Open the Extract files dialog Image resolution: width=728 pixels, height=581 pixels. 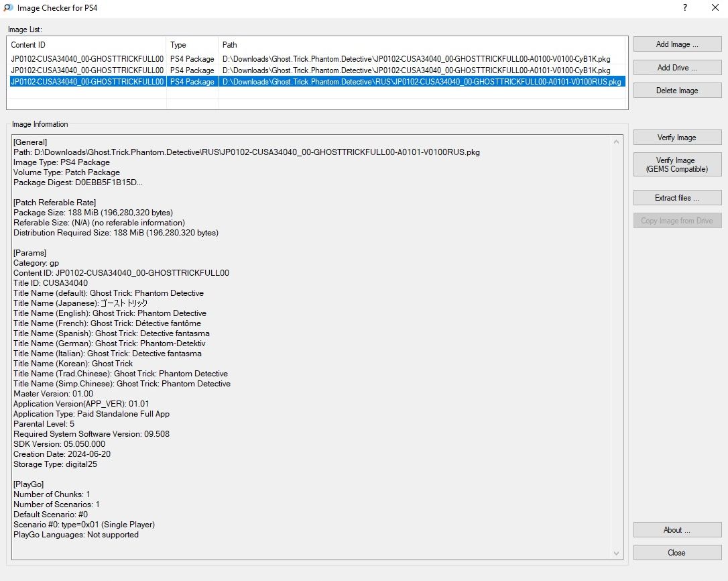677,198
